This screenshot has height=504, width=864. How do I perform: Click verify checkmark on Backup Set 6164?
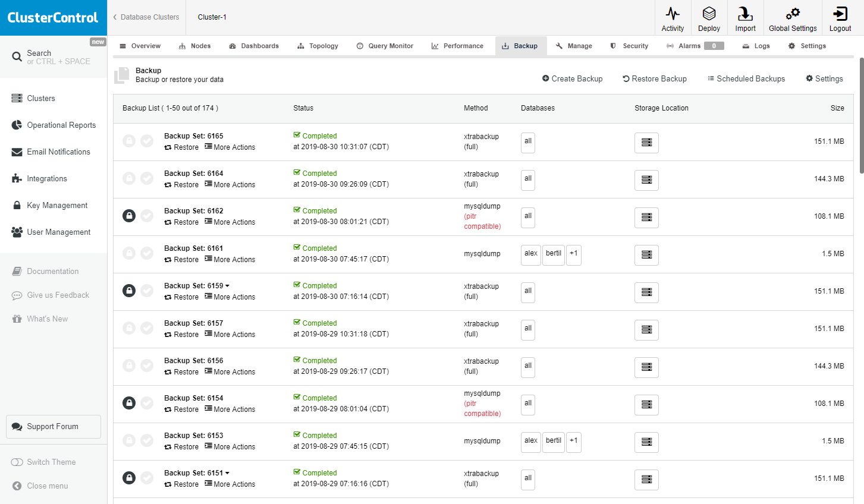coord(147,178)
